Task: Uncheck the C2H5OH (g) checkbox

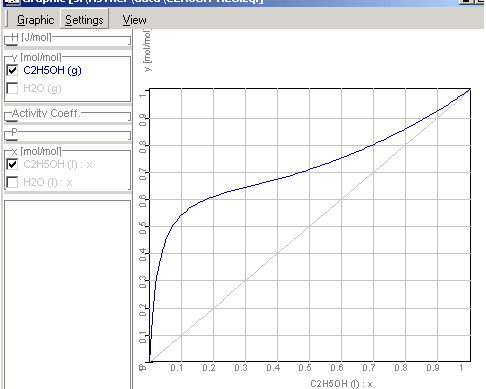Action: 12,70
